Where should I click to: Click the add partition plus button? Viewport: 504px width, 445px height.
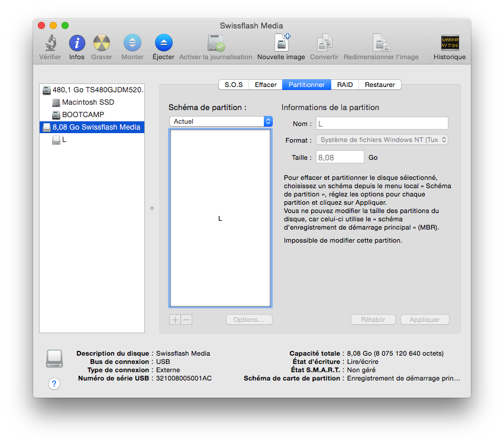[175, 320]
